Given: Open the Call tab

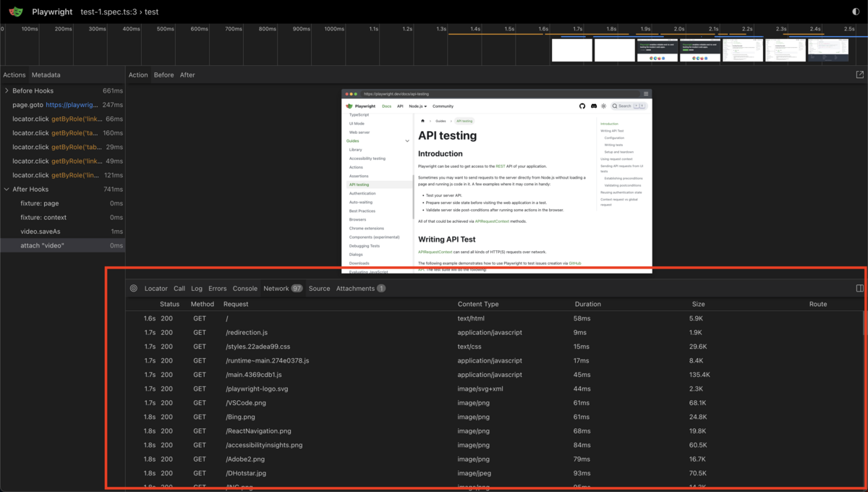Looking at the screenshot, I should 179,288.
